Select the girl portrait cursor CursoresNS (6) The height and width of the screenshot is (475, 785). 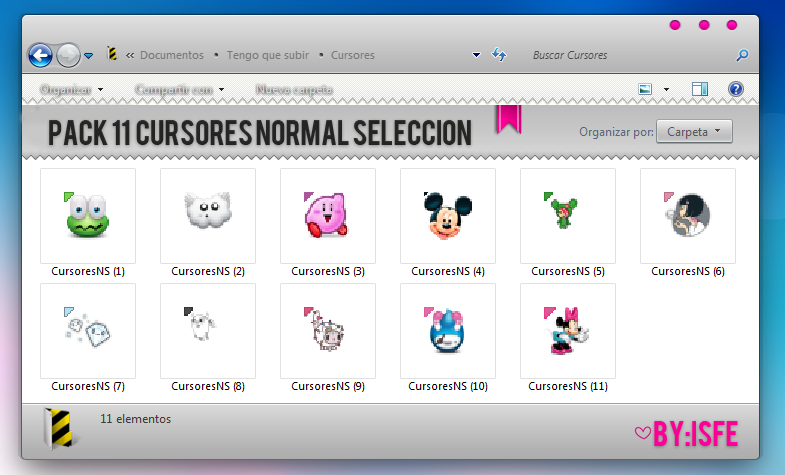(x=688, y=216)
